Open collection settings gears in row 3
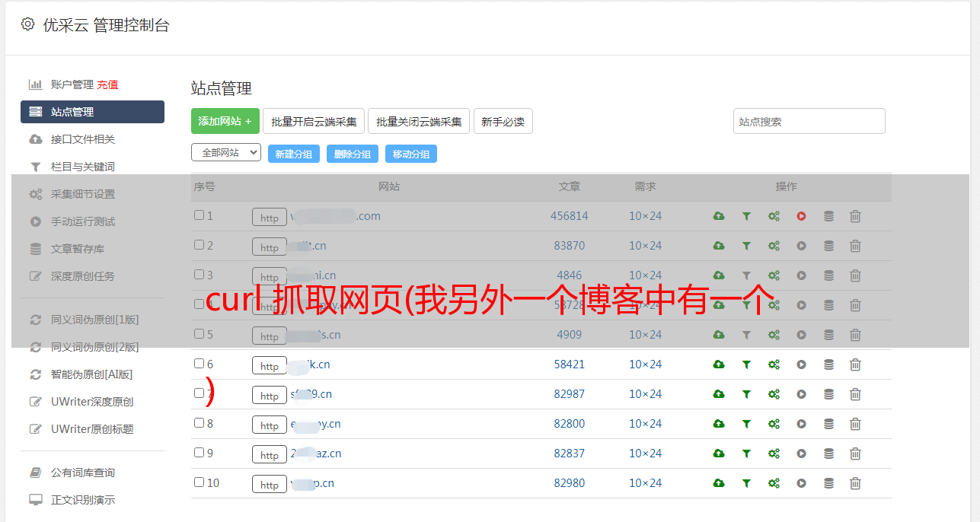 click(x=774, y=275)
